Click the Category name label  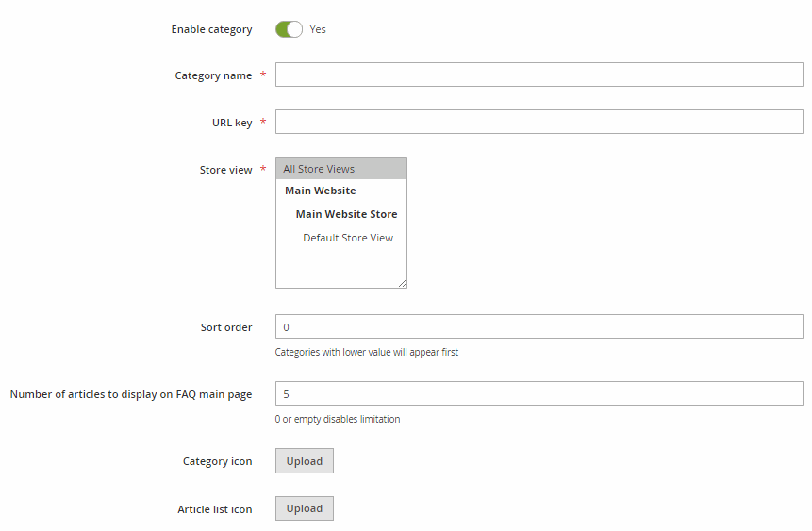pos(213,75)
